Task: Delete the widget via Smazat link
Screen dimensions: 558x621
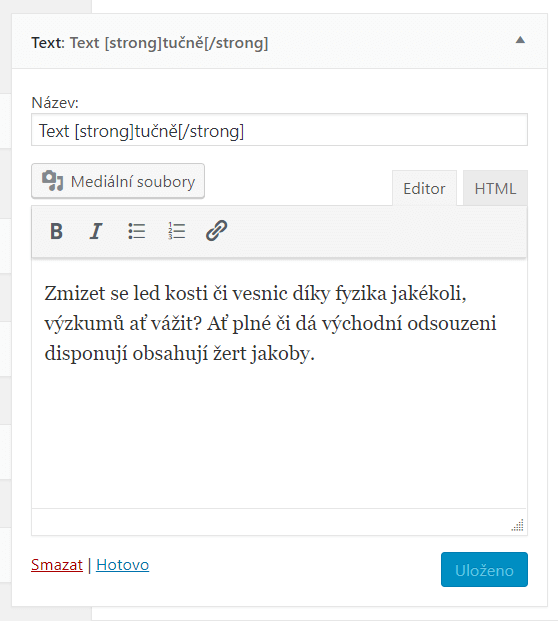Action: coord(57,565)
